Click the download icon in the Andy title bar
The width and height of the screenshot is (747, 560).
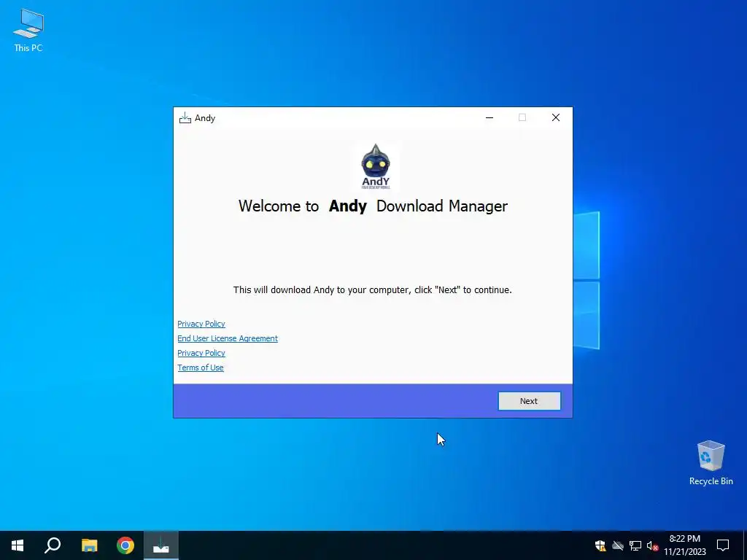pos(185,117)
